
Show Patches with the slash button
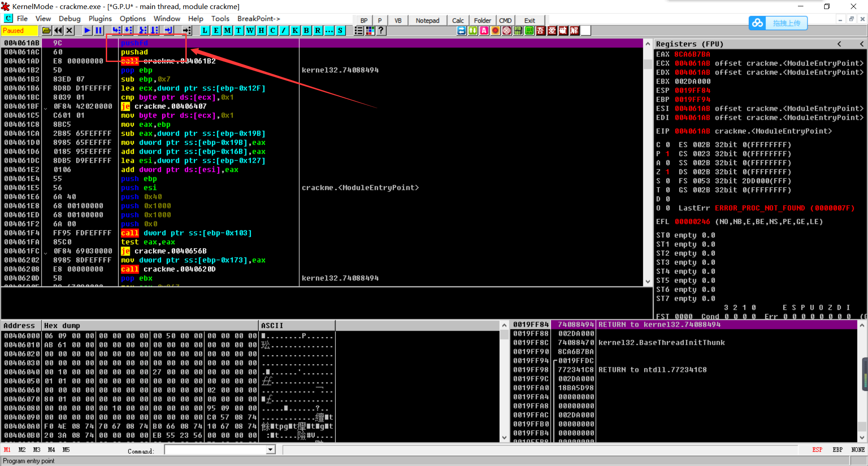pos(284,30)
